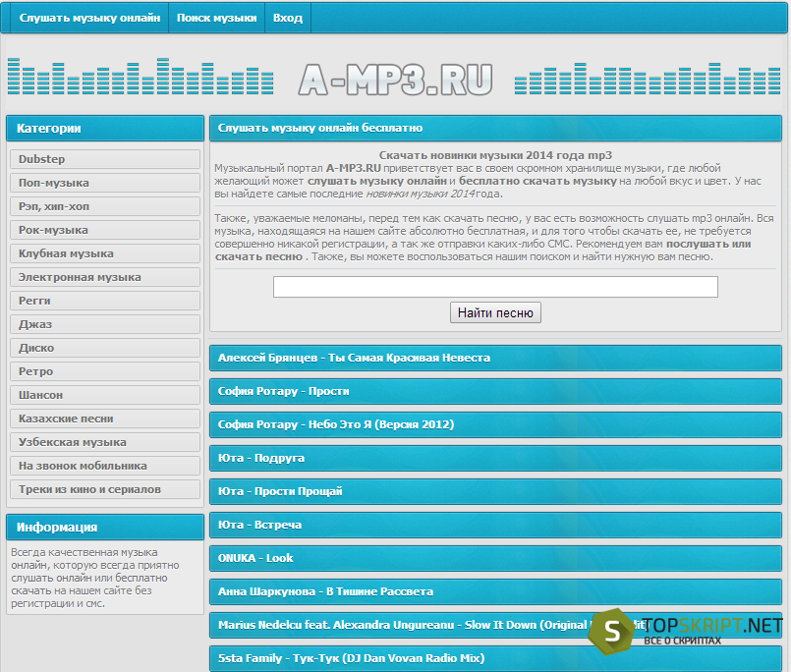Select the 'Клубная музыка' category

pyautogui.click(x=105, y=253)
